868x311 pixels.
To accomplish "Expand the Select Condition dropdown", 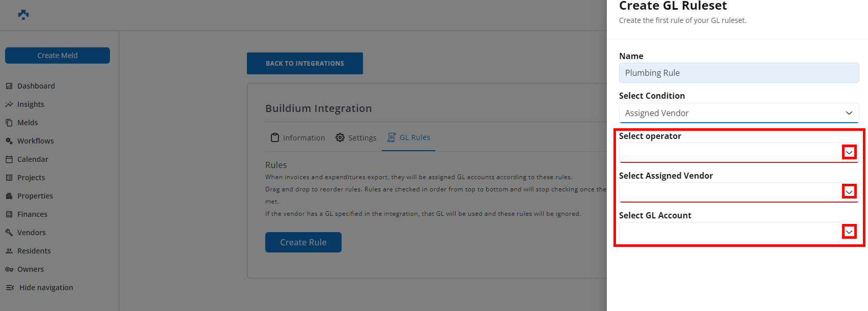I will pos(849,113).
